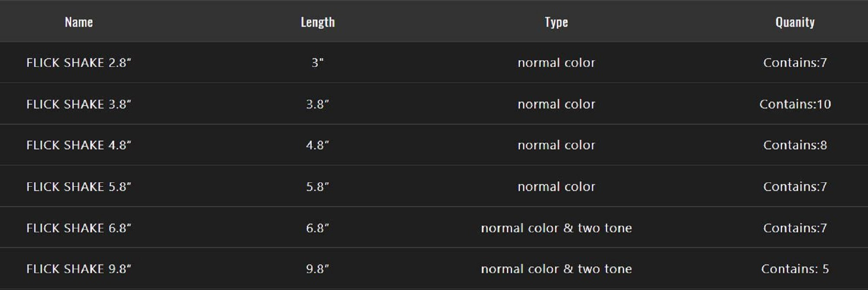
Task: Click the Contains:8 quantity cell
Action: [795, 145]
